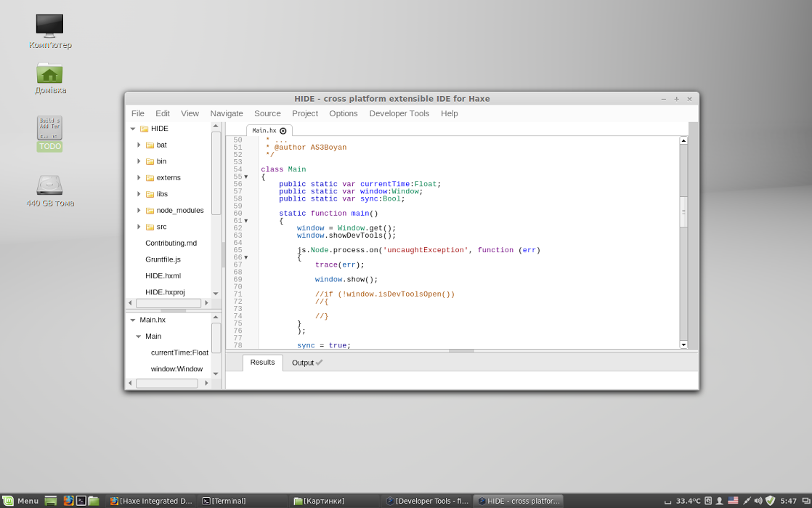The width and height of the screenshot is (812, 508).
Task: Collapse the code fold at line 55
Action: (x=245, y=176)
